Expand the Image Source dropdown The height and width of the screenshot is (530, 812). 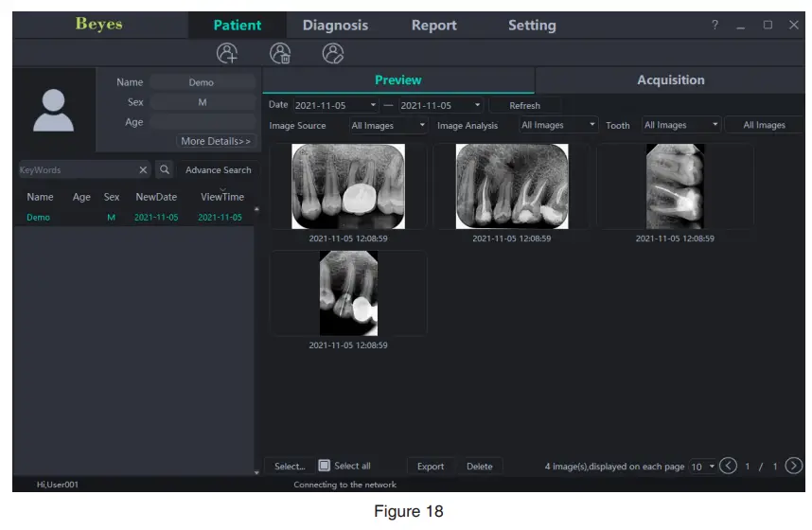tap(421, 125)
